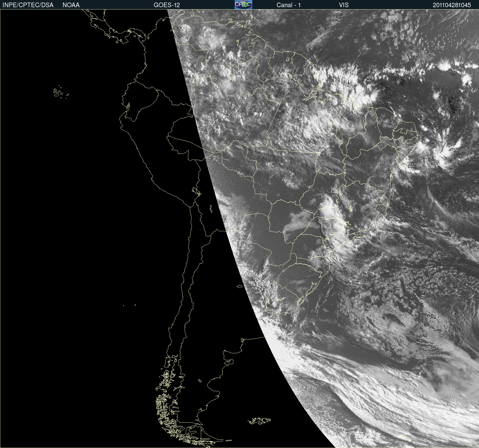This screenshot has height=448, width=479.
Task: Click the timestamp 201104281045
Action: click(x=452, y=5)
